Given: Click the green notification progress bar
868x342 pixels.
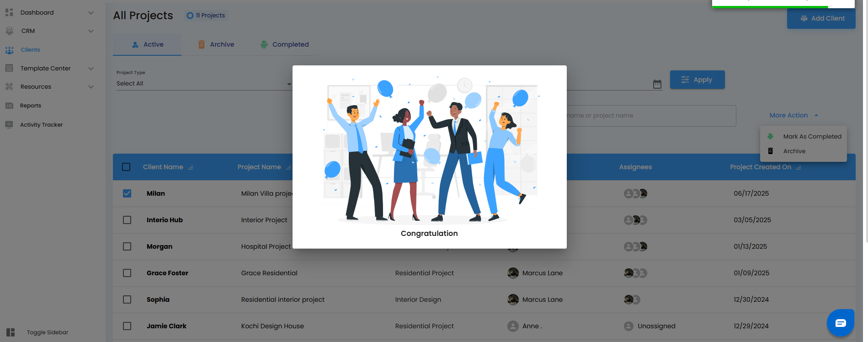Looking at the screenshot, I should (770, 7).
